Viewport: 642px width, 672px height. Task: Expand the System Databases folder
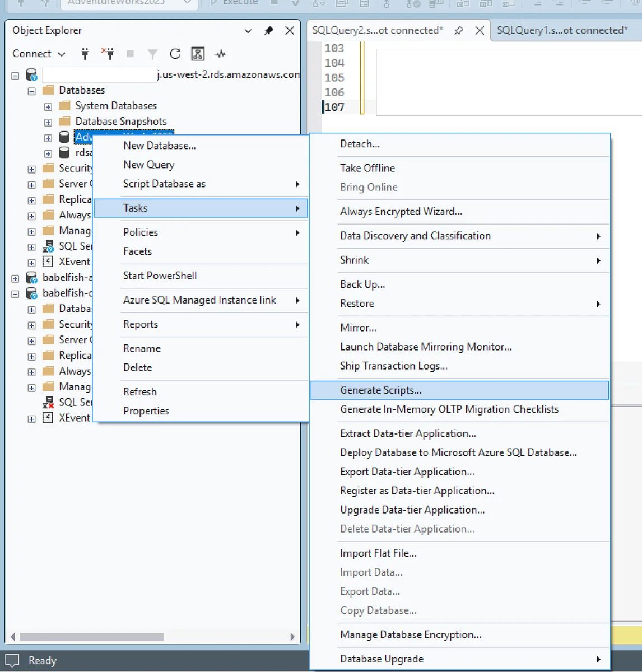click(48, 106)
